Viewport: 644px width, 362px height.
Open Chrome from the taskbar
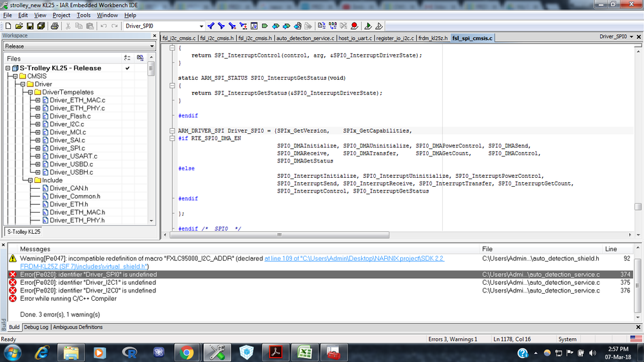[186, 352]
